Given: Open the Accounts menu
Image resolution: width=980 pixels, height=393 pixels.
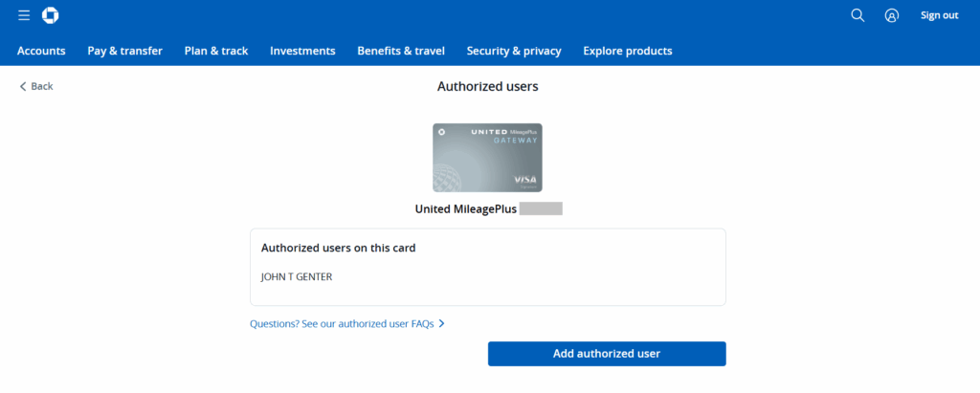Looking at the screenshot, I should [x=41, y=52].
